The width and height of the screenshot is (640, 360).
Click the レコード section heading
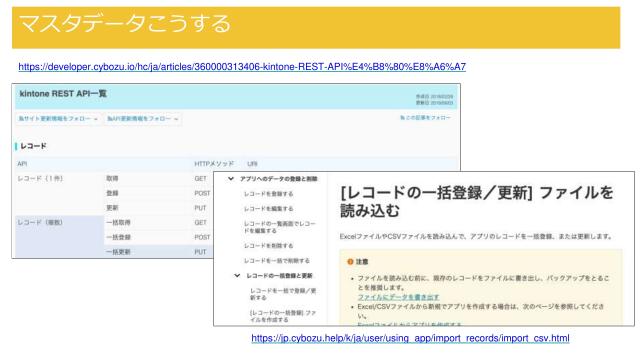tap(33, 146)
